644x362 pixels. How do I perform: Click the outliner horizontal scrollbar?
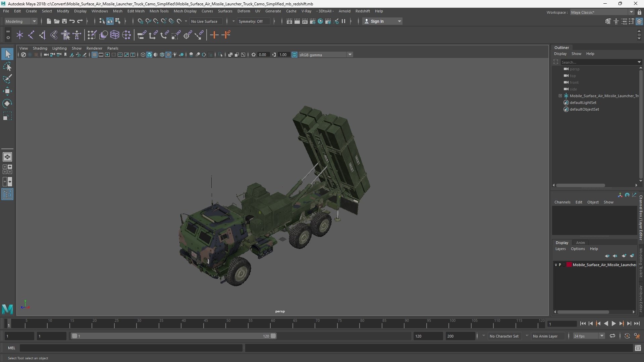point(581,185)
